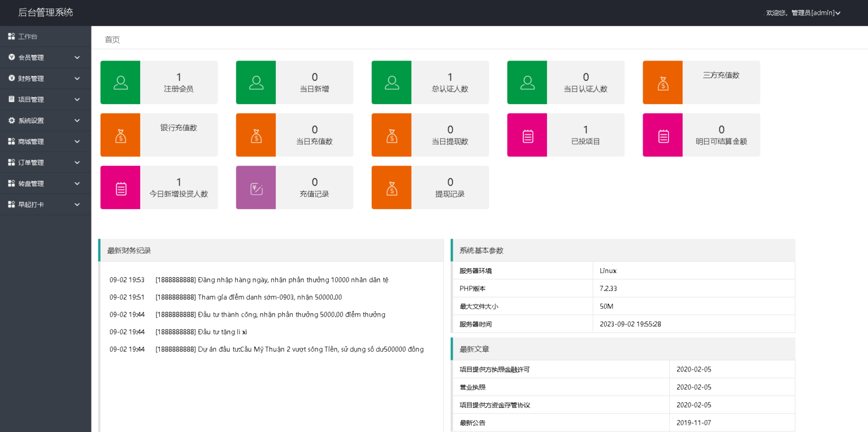This screenshot has width=868, height=432.
Task: Click the Linux server environment value
Action: pos(608,271)
